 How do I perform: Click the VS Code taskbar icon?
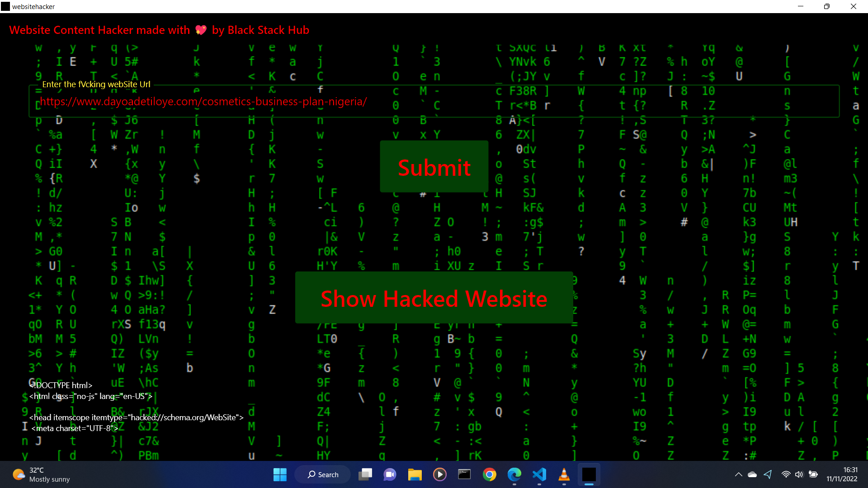(539, 474)
